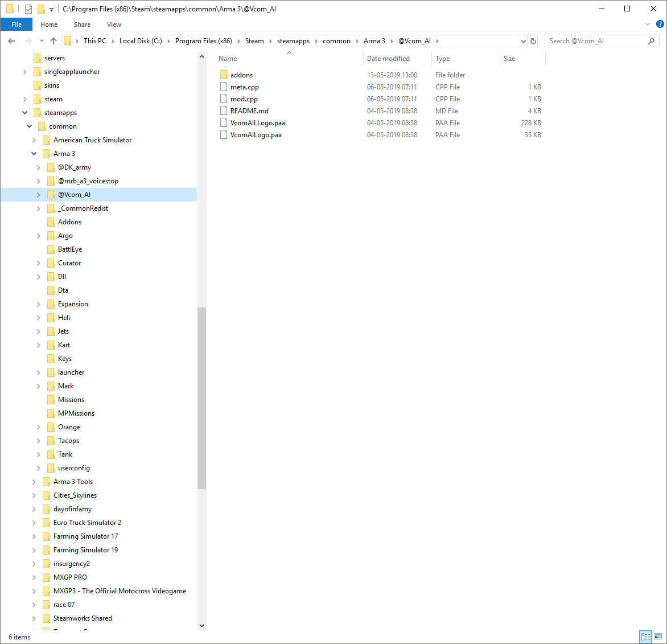Select the MXGP PRO folder in tree

tap(70, 577)
